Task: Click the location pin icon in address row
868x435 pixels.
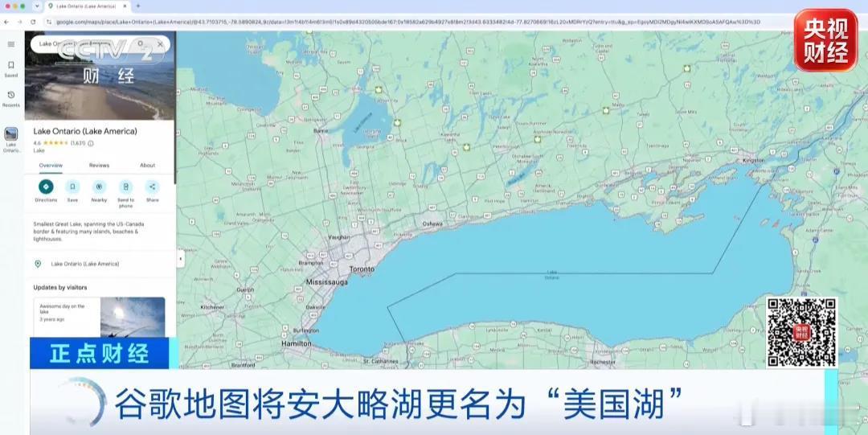Action: coord(39,264)
